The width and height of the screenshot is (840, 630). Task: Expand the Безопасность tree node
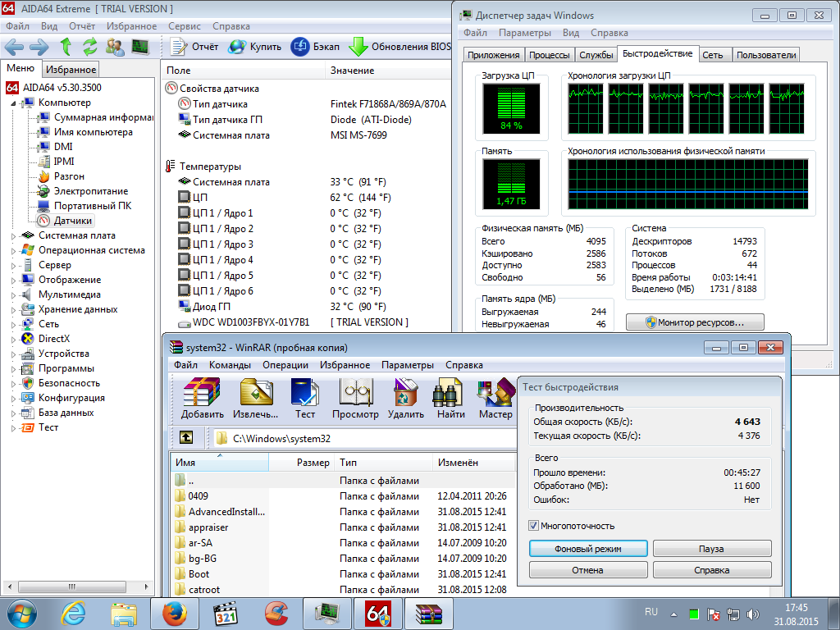(x=14, y=384)
